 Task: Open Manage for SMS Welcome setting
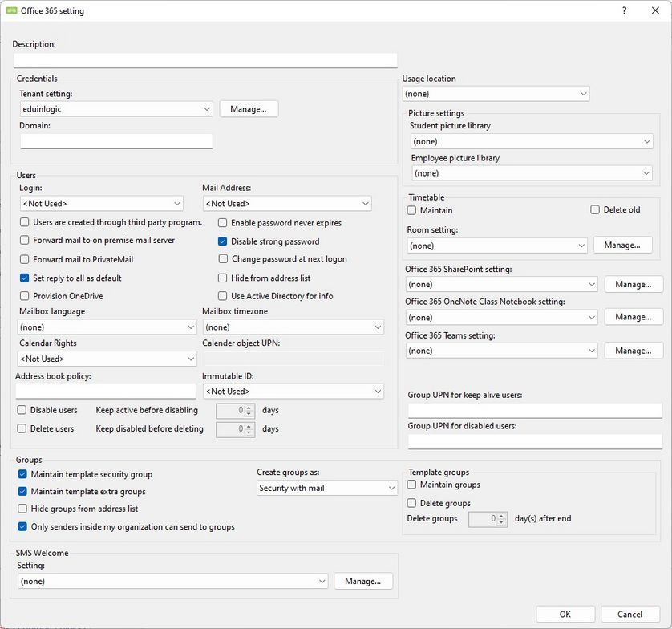(363, 581)
